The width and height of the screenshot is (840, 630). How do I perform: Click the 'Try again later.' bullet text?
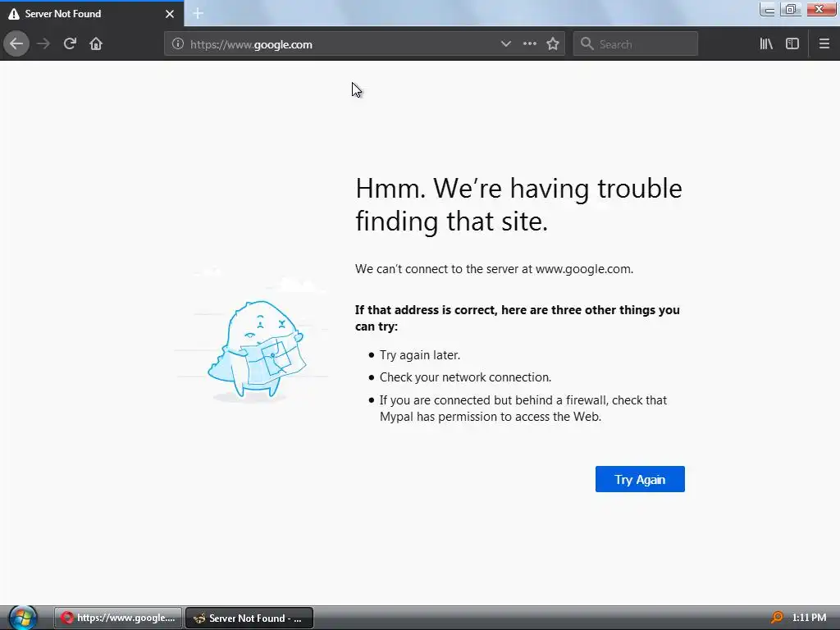420,355
